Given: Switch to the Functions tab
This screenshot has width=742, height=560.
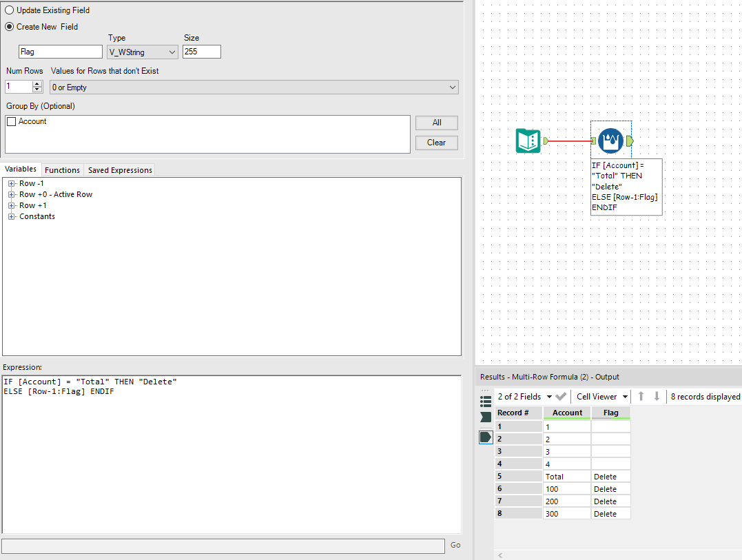Looking at the screenshot, I should click(62, 170).
